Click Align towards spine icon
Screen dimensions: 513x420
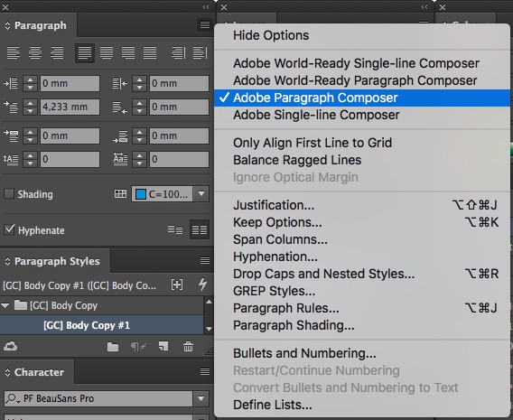(x=178, y=52)
